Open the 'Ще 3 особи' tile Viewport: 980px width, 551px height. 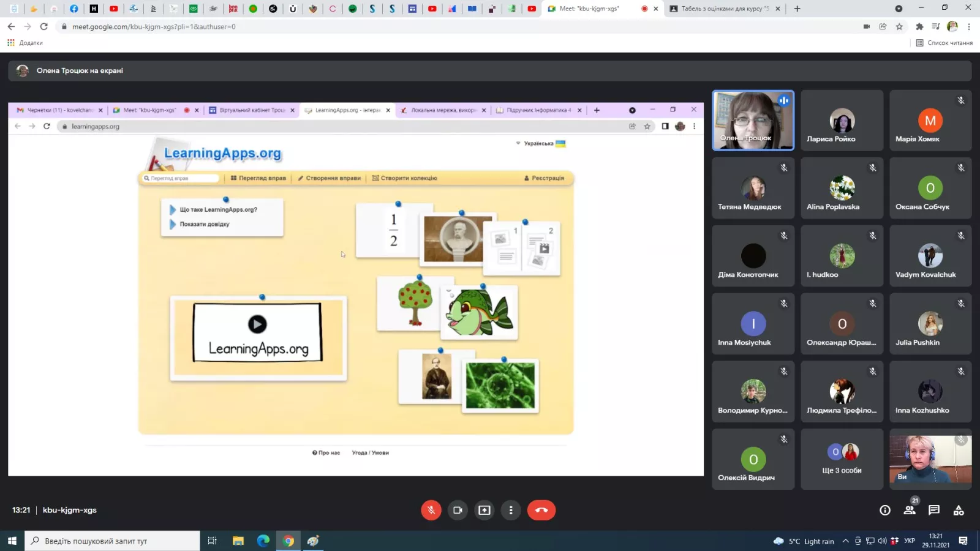pyautogui.click(x=842, y=459)
